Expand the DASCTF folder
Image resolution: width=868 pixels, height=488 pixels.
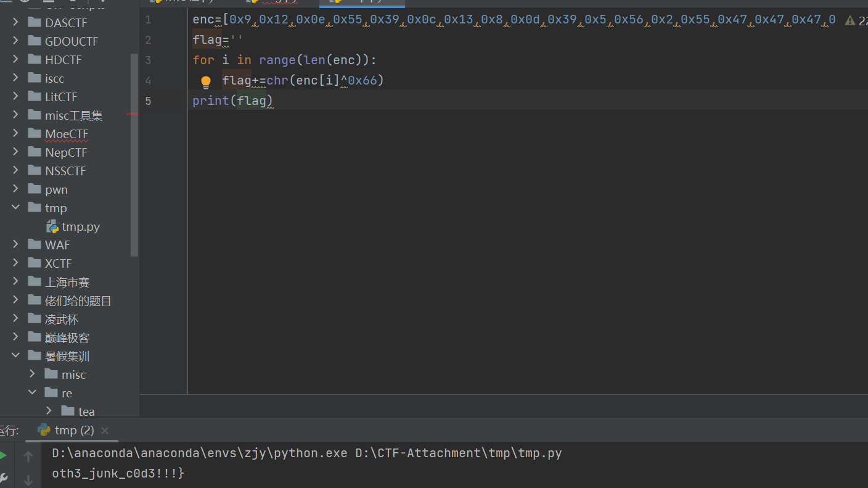pos(16,23)
